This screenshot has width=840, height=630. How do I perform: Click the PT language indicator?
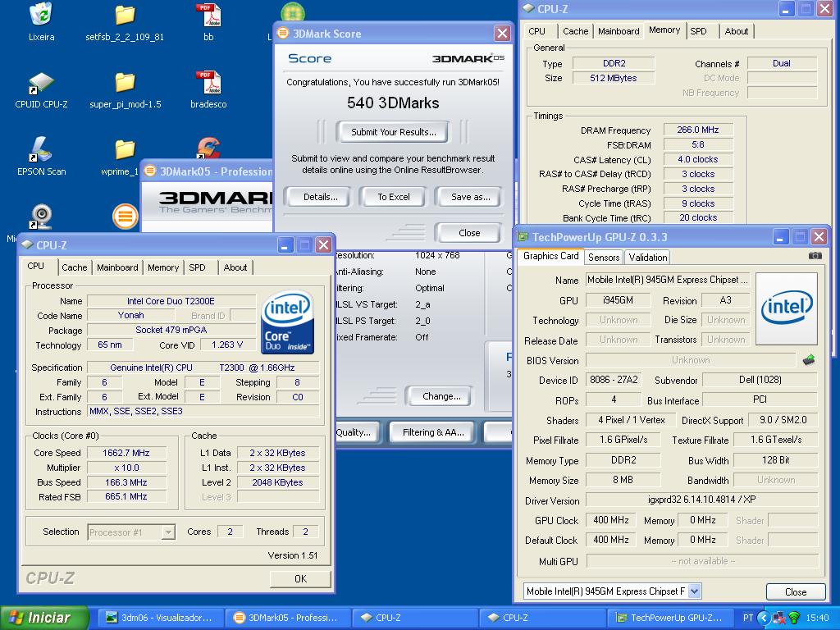(748, 618)
